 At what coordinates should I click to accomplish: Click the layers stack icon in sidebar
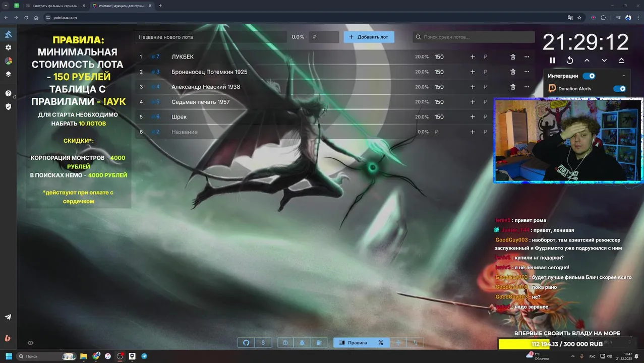(x=8, y=74)
